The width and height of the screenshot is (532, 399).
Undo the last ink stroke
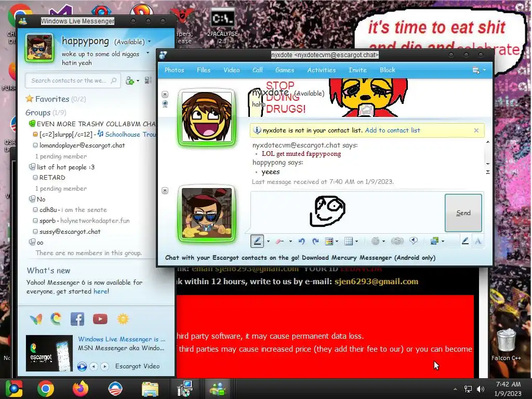tap(302, 241)
